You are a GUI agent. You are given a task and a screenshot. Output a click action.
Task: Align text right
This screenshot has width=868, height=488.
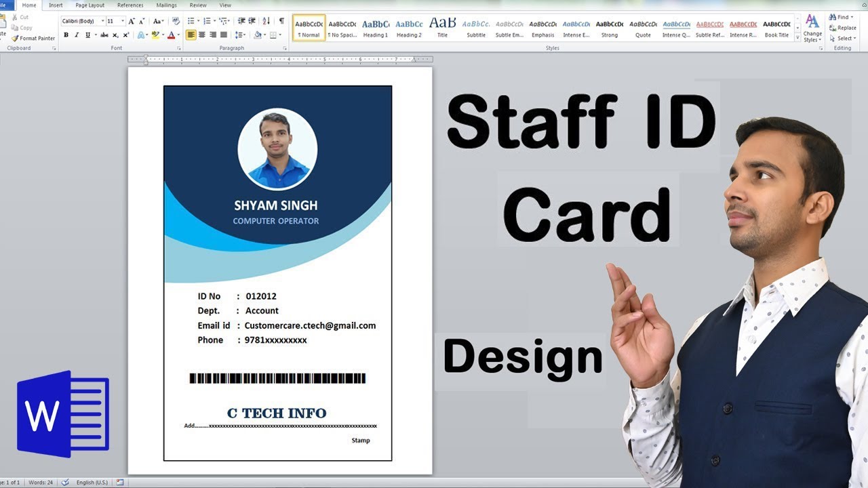click(213, 35)
